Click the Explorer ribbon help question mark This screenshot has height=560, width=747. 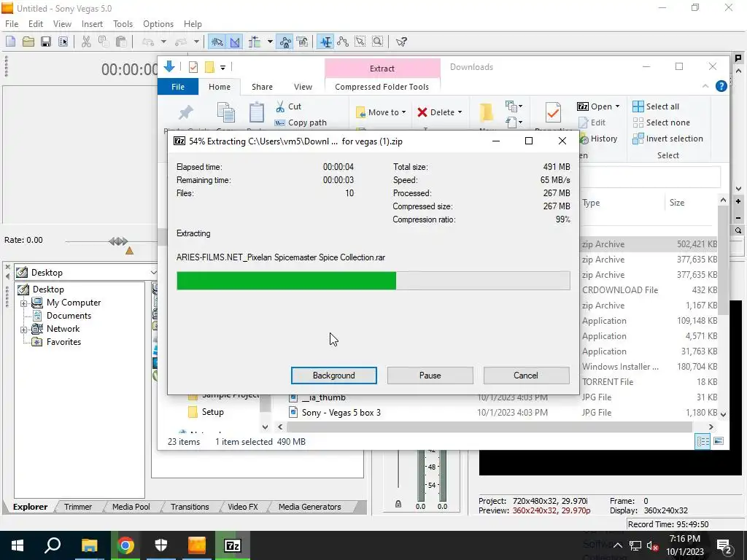721,86
